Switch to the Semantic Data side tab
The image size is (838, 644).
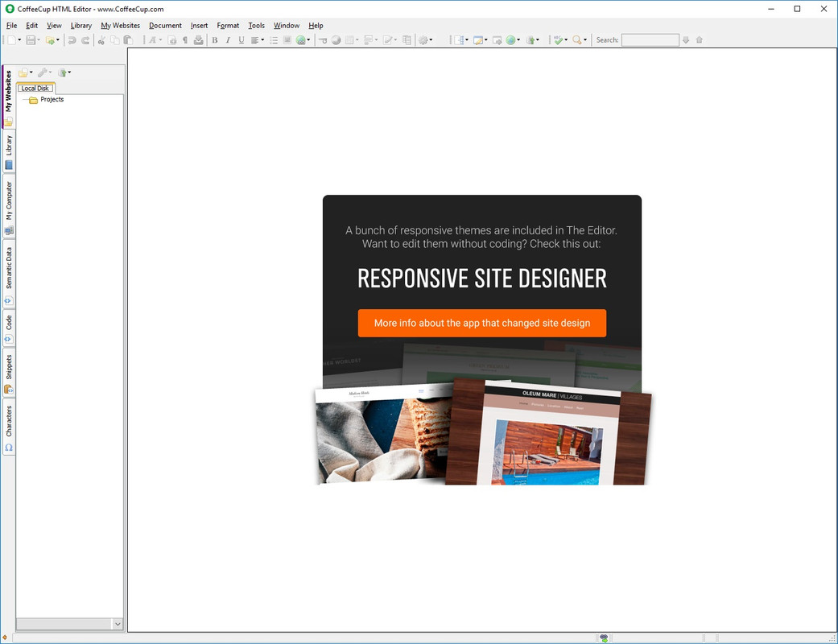(x=9, y=275)
